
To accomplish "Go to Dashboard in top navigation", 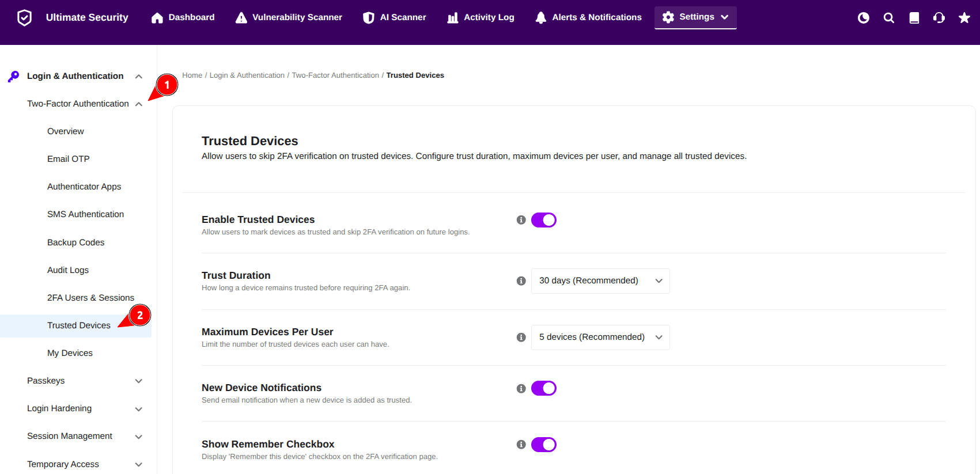I will tap(183, 18).
